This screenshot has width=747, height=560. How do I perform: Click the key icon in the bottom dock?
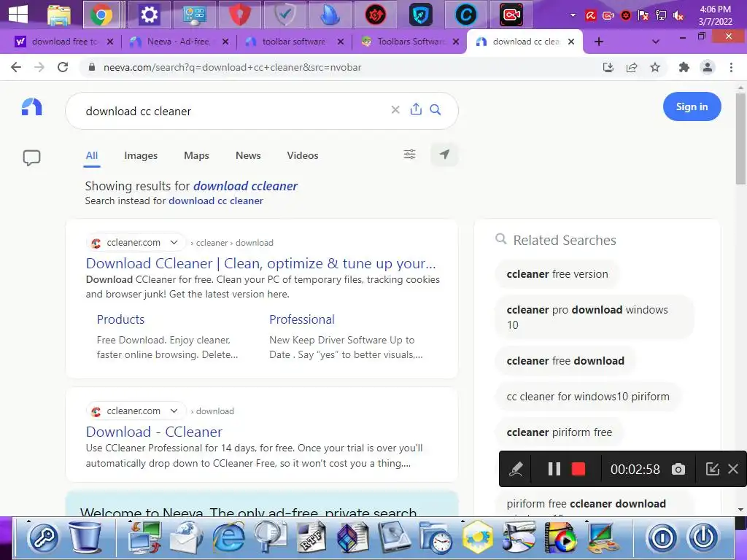coord(43,537)
